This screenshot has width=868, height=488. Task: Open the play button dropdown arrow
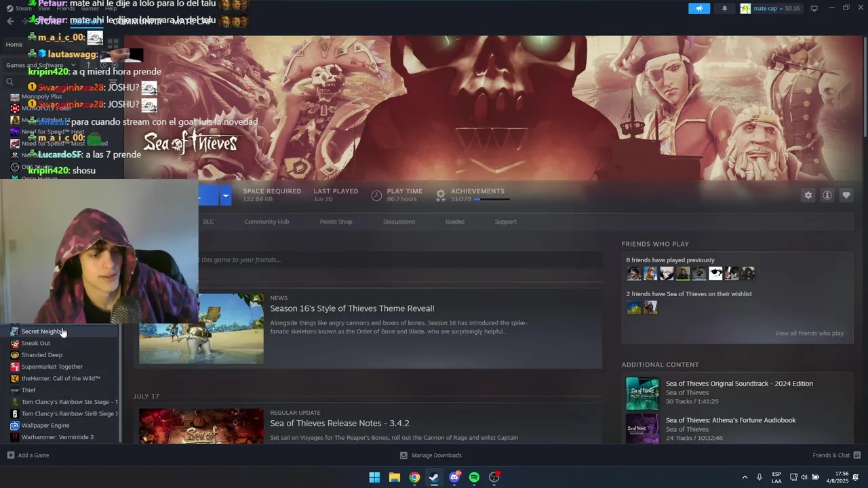tap(226, 196)
